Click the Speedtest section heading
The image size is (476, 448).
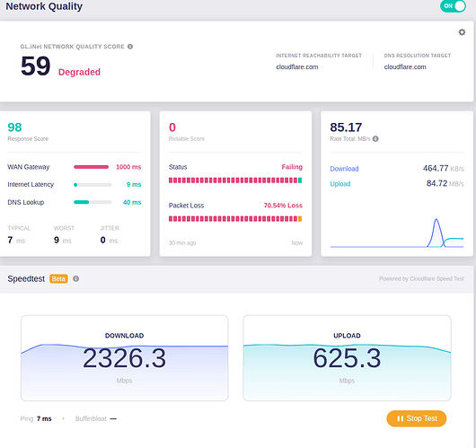click(x=26, y=278)
